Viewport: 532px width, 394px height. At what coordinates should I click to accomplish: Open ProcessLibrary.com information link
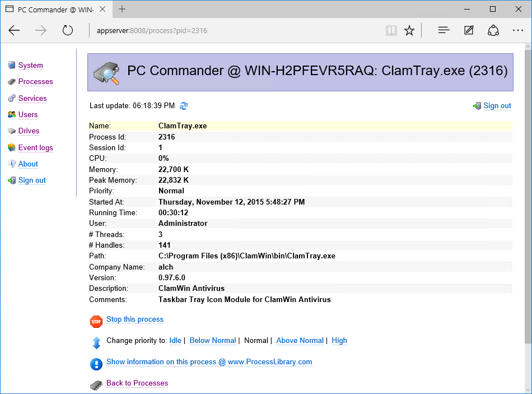[209, 361]
